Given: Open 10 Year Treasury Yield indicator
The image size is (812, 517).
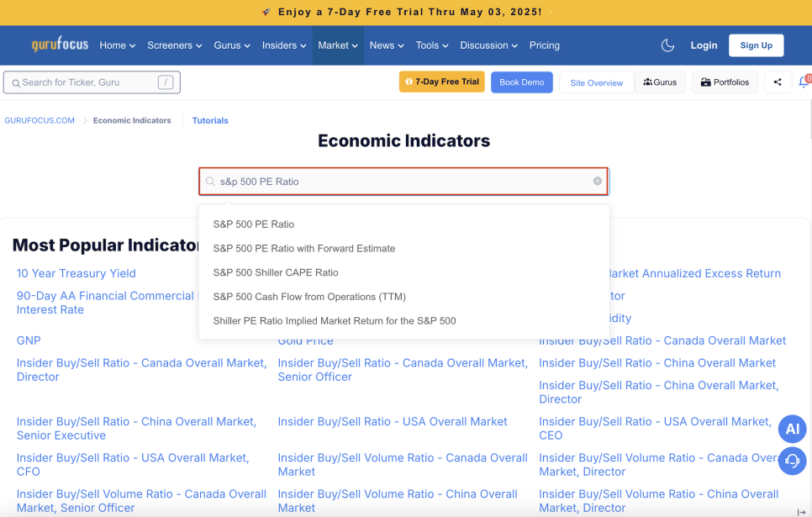Looking at the screenshot, I should (x=76, y=273).
